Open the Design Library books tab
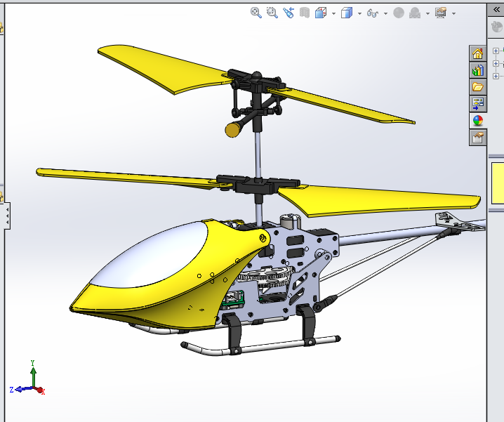 click(x=477, y=70)
